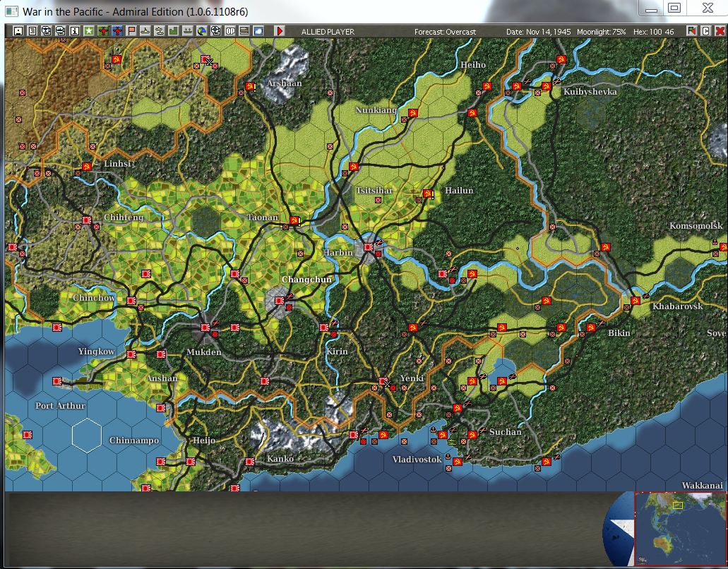Click the red-green flag icon at top right
The height and width of the screenshot is (569, 728).
pos(692,31)
